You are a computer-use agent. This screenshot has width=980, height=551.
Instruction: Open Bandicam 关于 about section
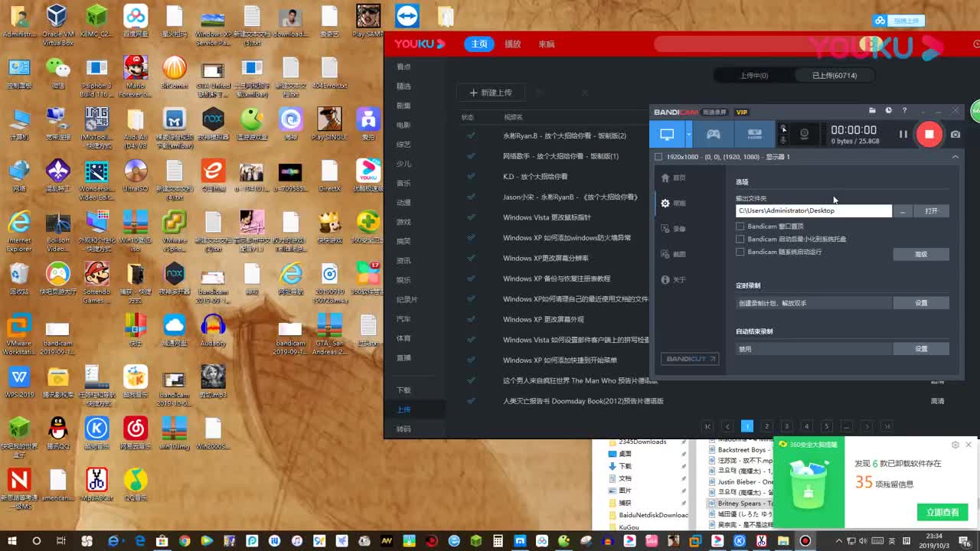pos(673,280)
